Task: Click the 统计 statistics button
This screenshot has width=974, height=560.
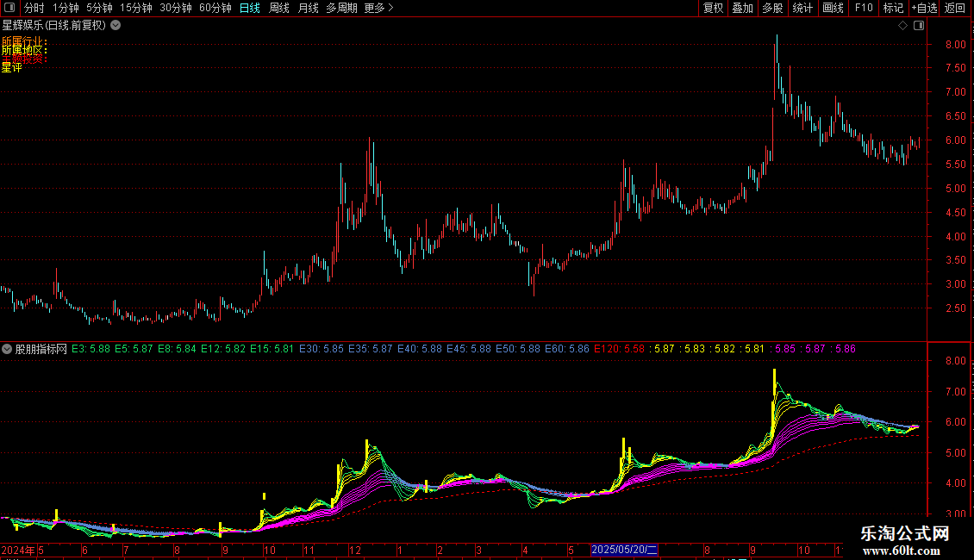Action: click(802, 8)
